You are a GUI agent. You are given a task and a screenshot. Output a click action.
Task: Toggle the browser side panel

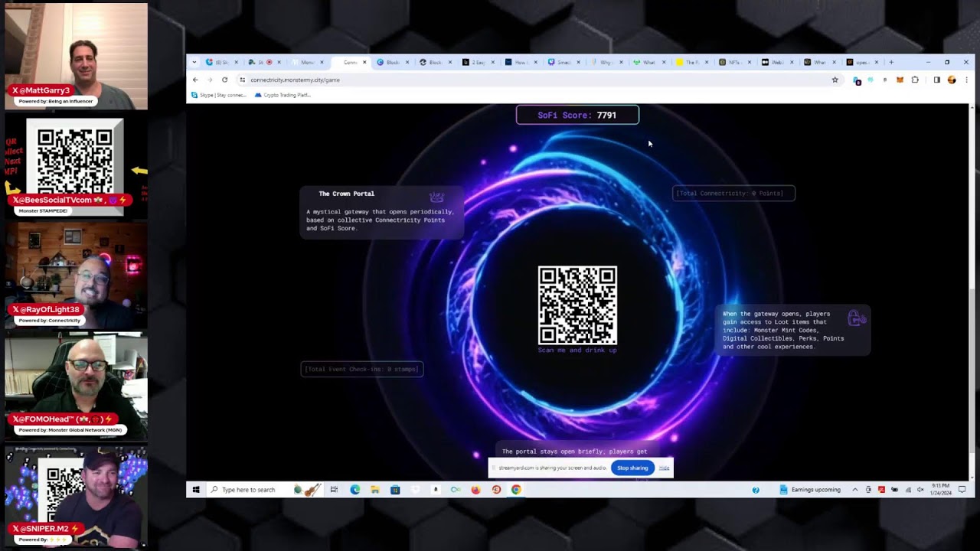tap(936, 80)
